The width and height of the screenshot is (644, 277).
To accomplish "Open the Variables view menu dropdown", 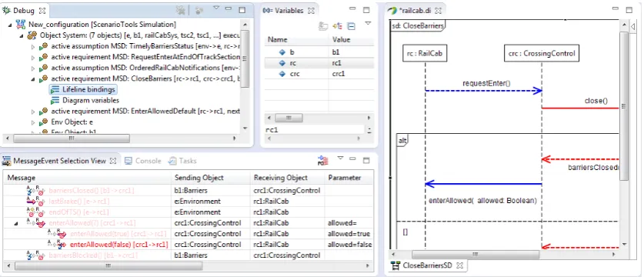I will (368, 23).
